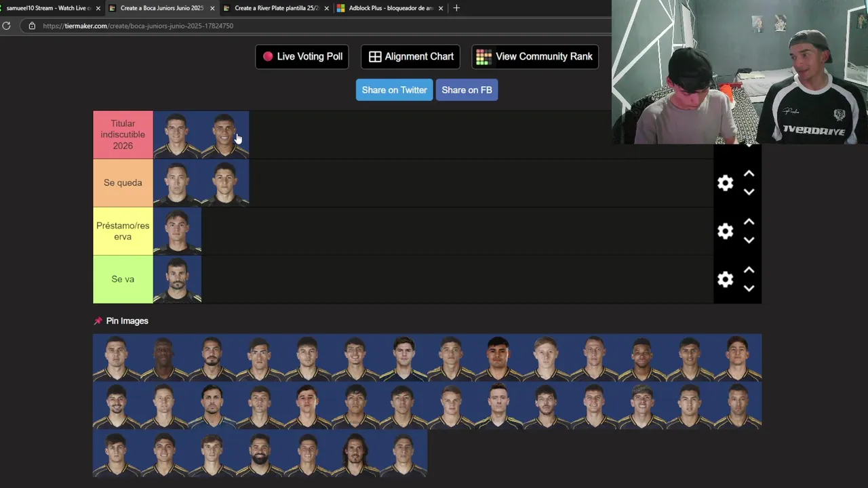Move Préstamo/reserva tier down with arrow

click(749, 240)
